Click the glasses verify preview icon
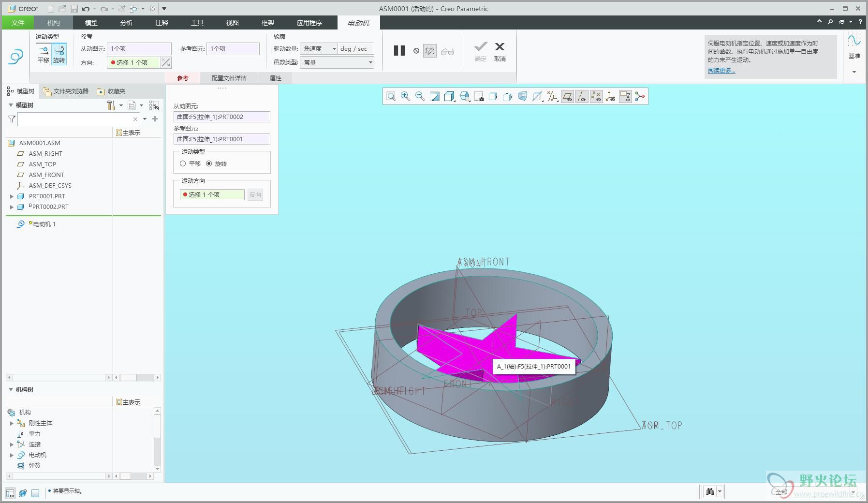 pyautogui.click(x=448, y=51)
